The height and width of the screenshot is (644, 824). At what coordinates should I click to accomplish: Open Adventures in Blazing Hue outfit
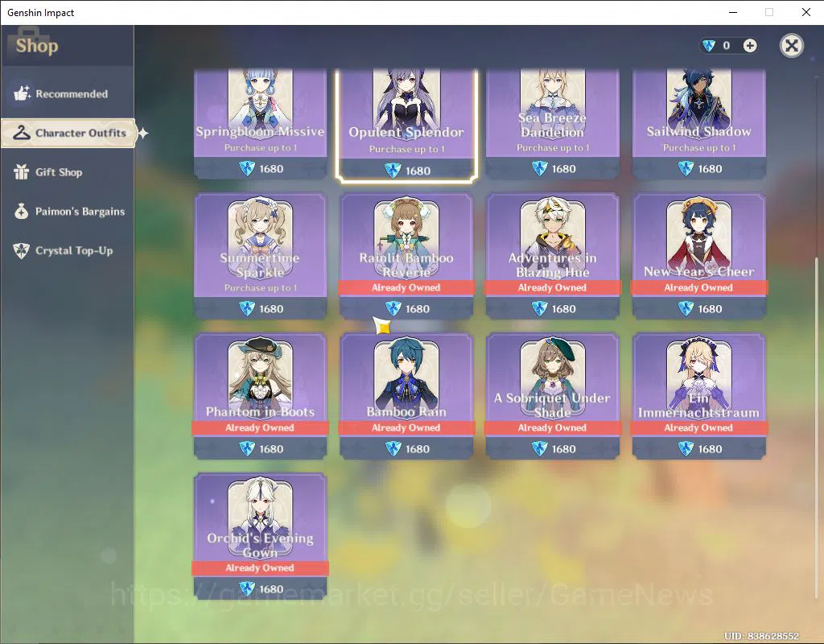point(552,256)
